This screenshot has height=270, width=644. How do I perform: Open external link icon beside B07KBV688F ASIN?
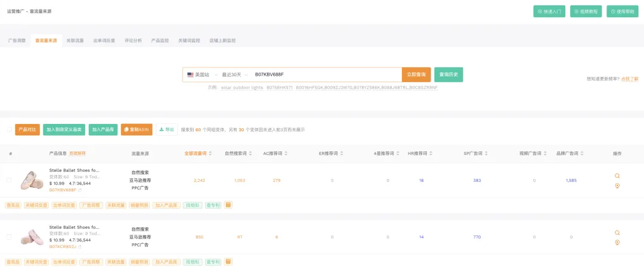coord(80,190)
